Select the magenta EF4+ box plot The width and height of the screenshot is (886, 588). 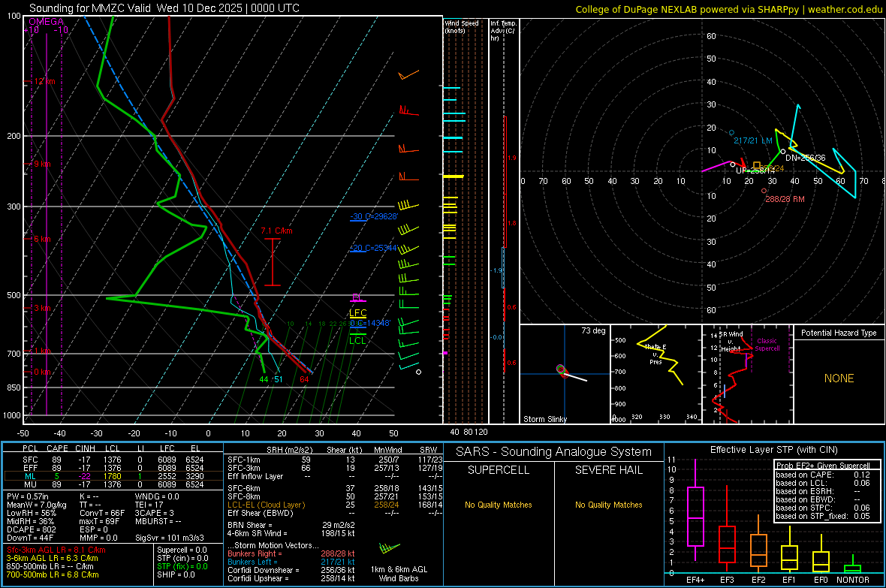695,510
